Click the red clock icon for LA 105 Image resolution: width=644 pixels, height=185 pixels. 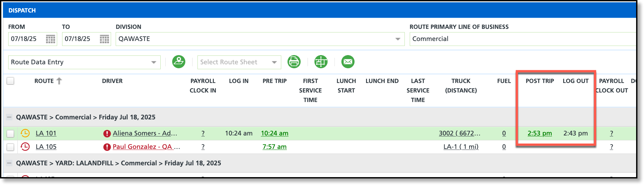pos(25,147)
